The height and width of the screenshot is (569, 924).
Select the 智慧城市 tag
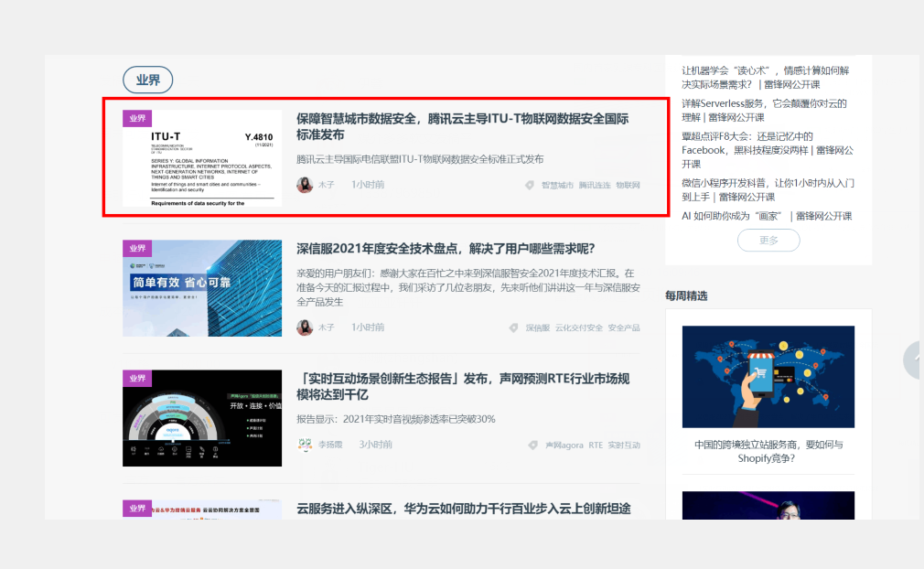coord(557,185)
